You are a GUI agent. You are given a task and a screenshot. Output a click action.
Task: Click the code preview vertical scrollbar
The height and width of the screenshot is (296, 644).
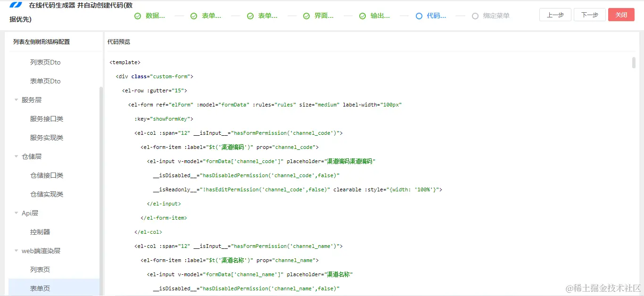pos(634,63)
